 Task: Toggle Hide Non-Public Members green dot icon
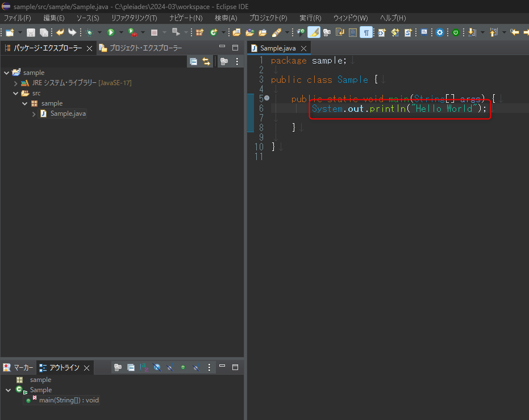click(x=183, y=367)
